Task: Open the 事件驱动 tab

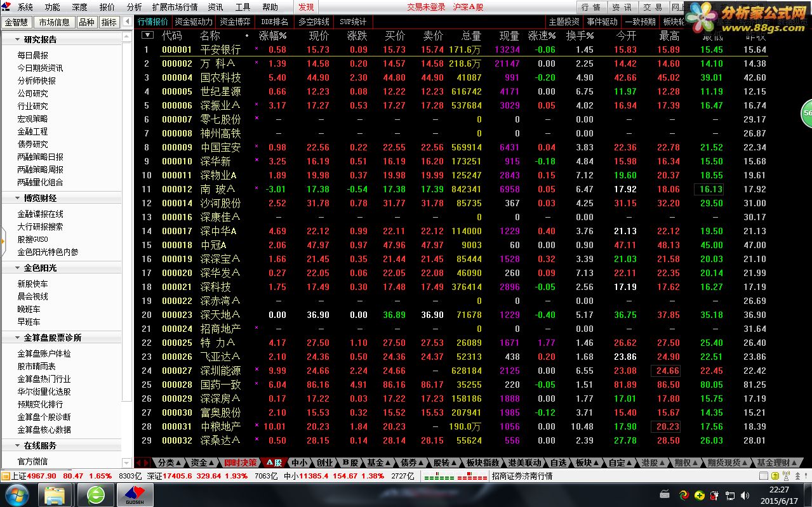Action: [x=602, y=22]
